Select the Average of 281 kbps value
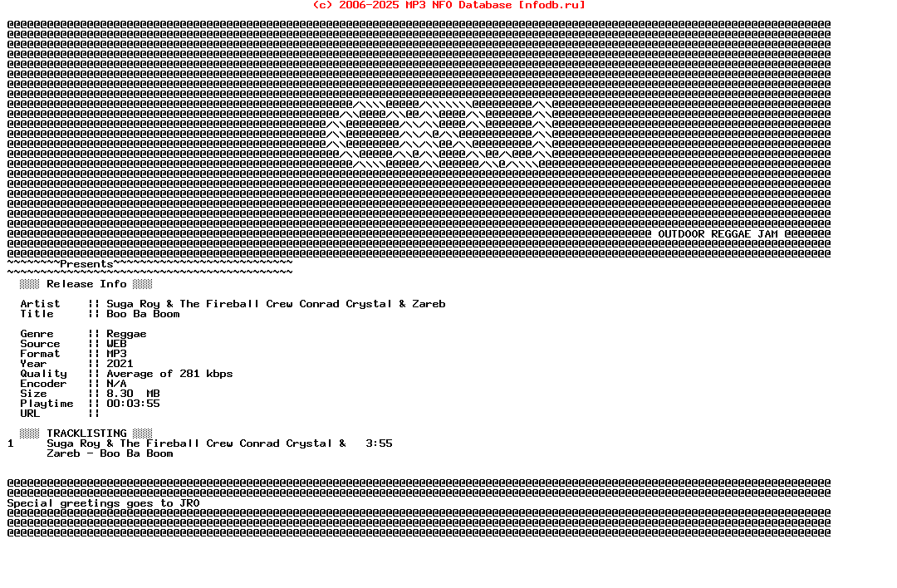The height and width of the screenshot is (588, 897). [169, 374]
